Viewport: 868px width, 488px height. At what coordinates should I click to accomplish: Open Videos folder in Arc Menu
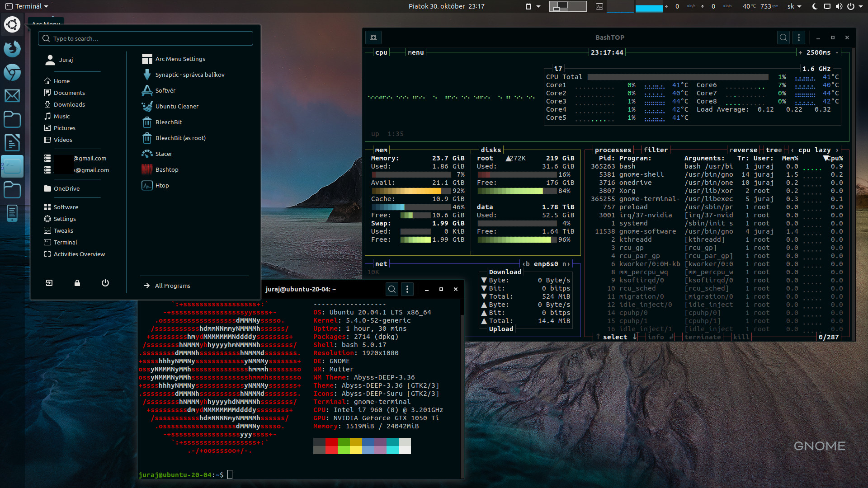(x=58, y=140)
